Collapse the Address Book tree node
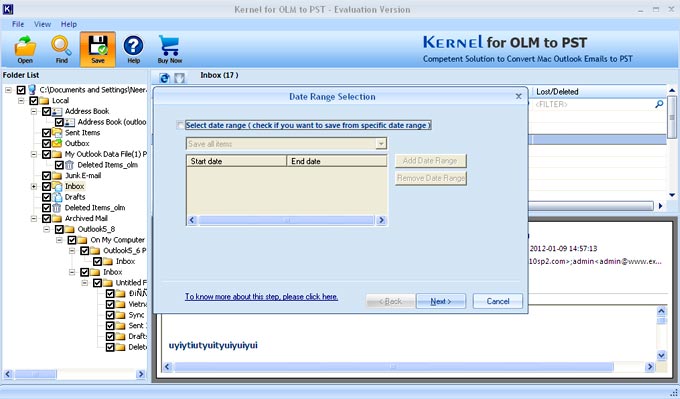The height and width of the screenshot is (399, 680). pos(34,111)
